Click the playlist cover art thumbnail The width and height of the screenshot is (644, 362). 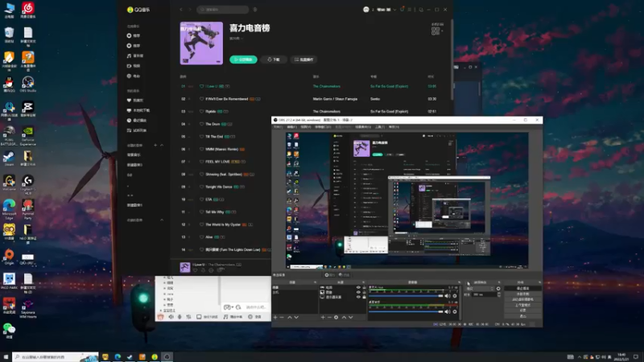(x=201, y=43)
